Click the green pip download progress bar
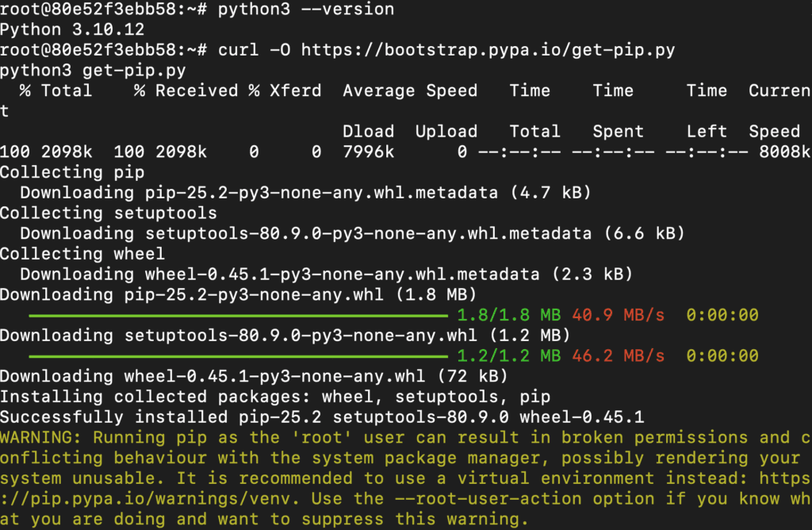 [x=238, y=315]
